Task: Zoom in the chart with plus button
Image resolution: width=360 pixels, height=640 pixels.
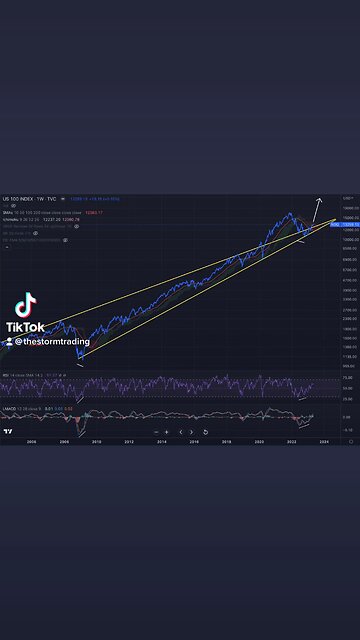Action: [x=167, y=432]
